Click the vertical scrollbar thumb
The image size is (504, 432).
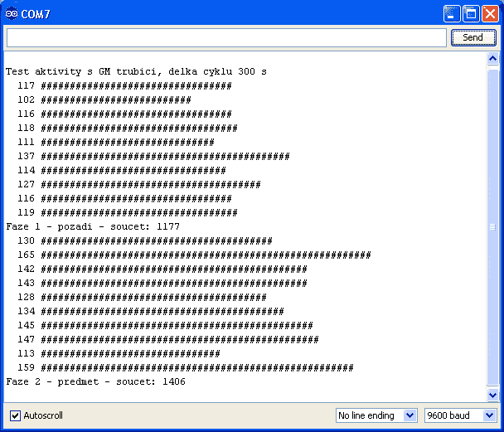point(492,226)
